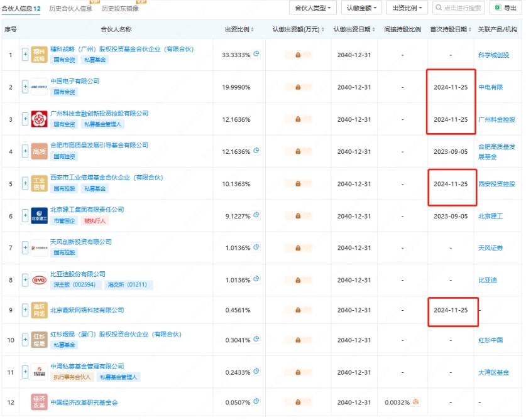526x420 pixels.
Task: Expand the 比亚迪股份有限公司 row plus toggle
Action: point(26,280)
